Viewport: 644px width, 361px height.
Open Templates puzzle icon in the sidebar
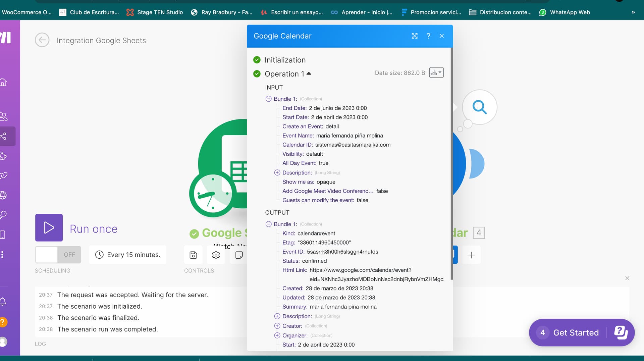(x=3, y=156)
